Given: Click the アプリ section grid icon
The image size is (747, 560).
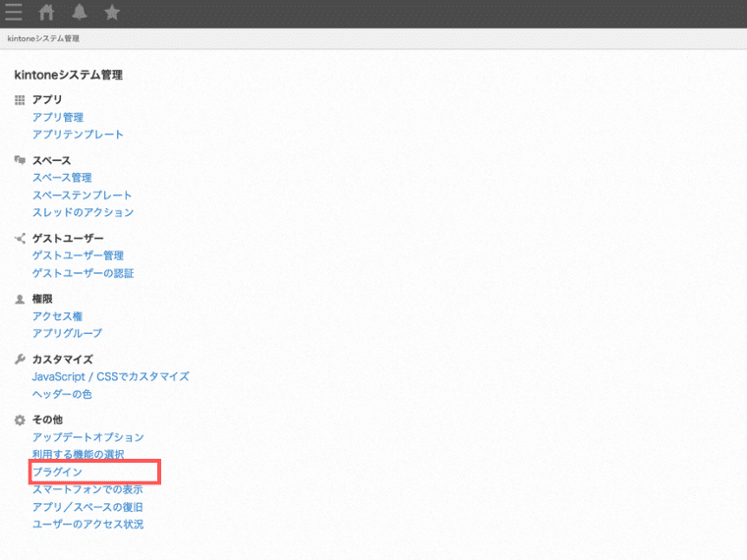Looking at the screenshot, I should tap(20, 100).
